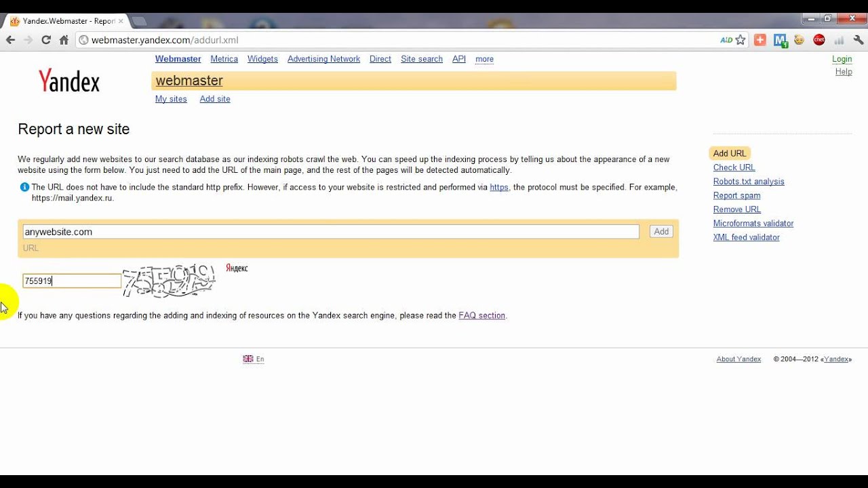Open the Webmaster service link

[178, 59]
